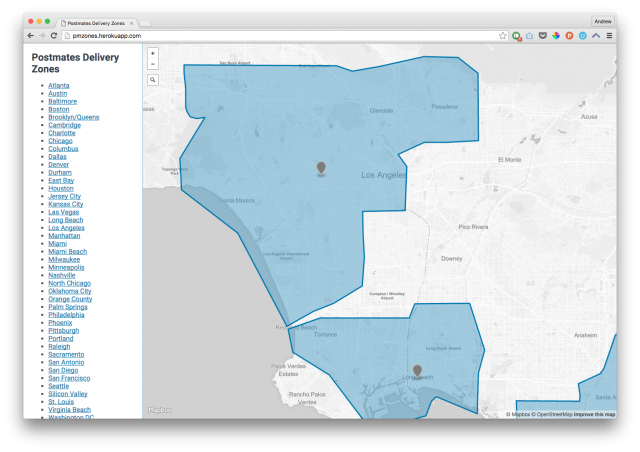Open the Palm Springs link

(x=68, y=307)
